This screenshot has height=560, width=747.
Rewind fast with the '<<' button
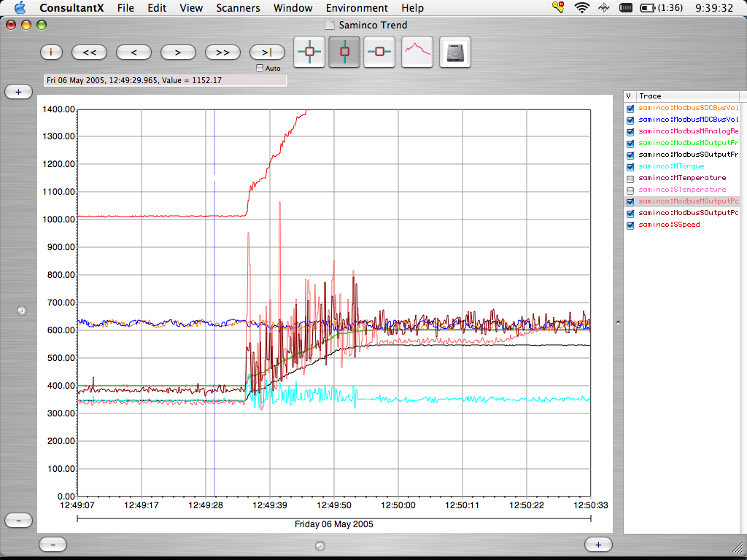pyautogui.click(x=90, y=52)
